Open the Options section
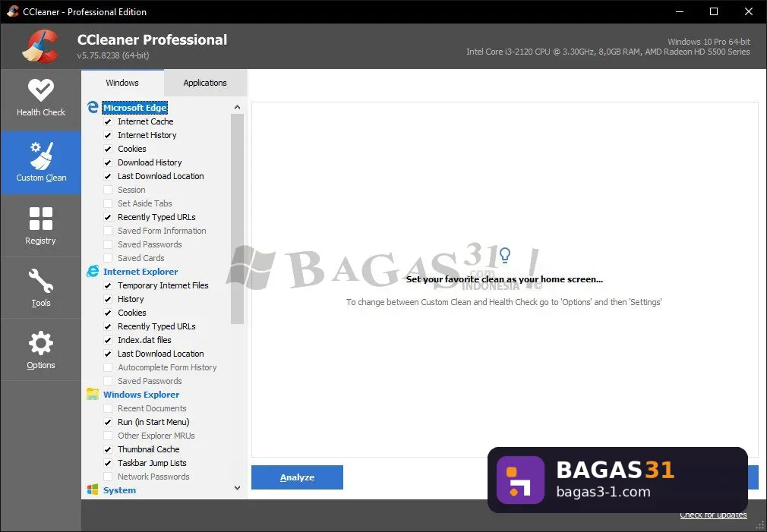The image size is (767, 532). coord(40,350)
